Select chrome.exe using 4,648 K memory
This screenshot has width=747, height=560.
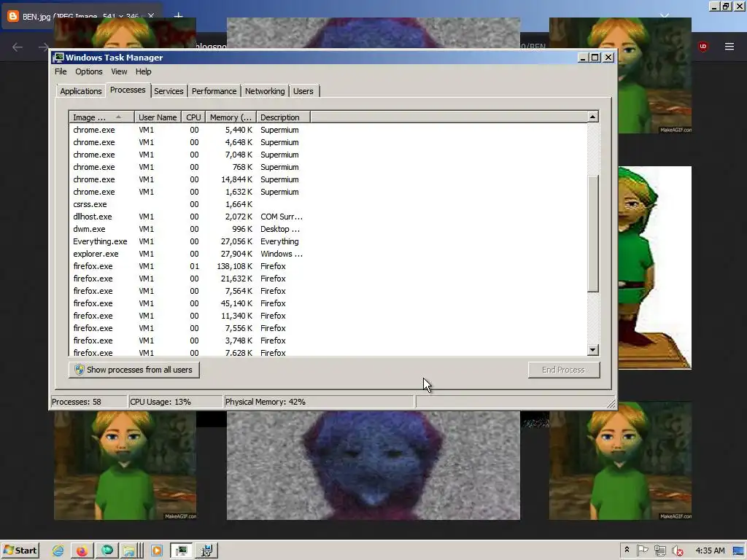point(328,142)
